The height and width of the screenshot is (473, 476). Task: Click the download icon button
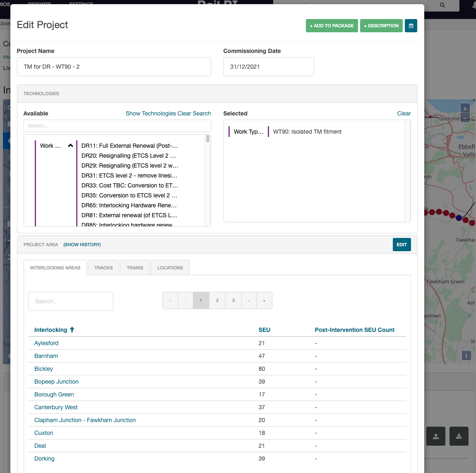click(459, 436)
